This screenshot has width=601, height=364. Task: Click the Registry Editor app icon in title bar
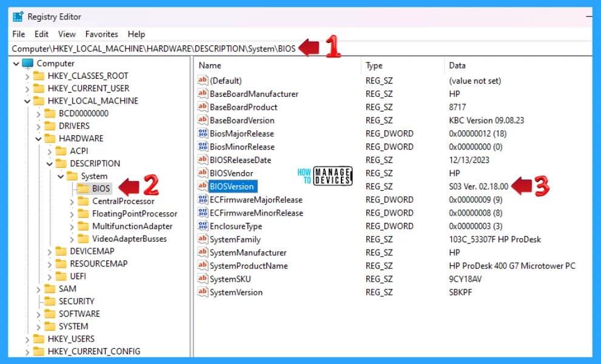18,17
